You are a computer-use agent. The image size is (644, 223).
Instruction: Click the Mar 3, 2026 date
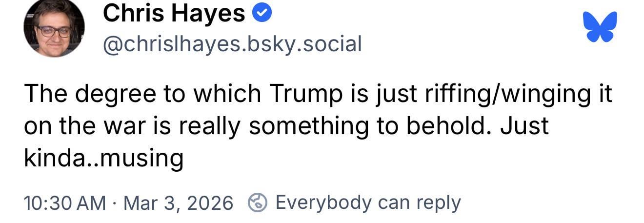[179, 203]
